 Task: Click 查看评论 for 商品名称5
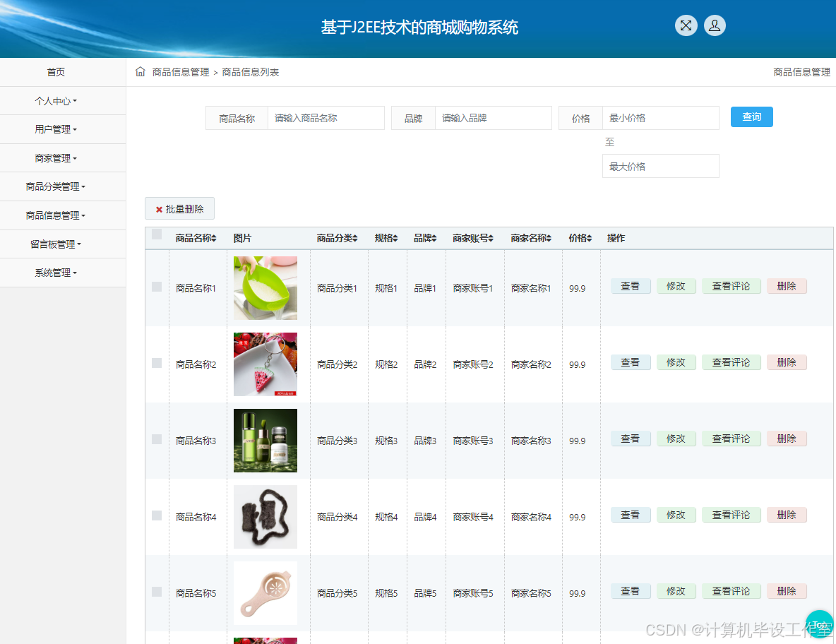(x=731, y=591)
